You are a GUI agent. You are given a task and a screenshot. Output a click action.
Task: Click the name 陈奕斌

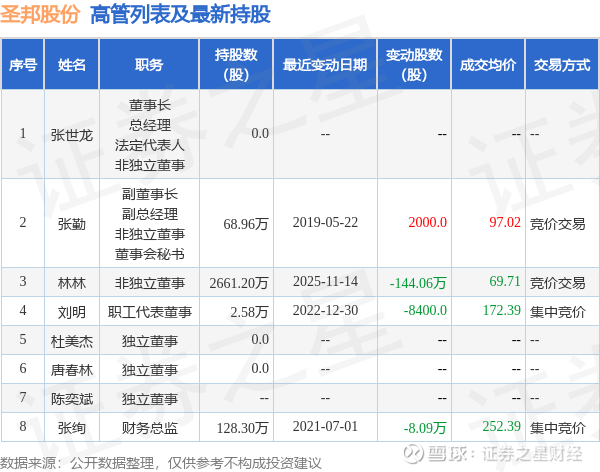(72, 399)
